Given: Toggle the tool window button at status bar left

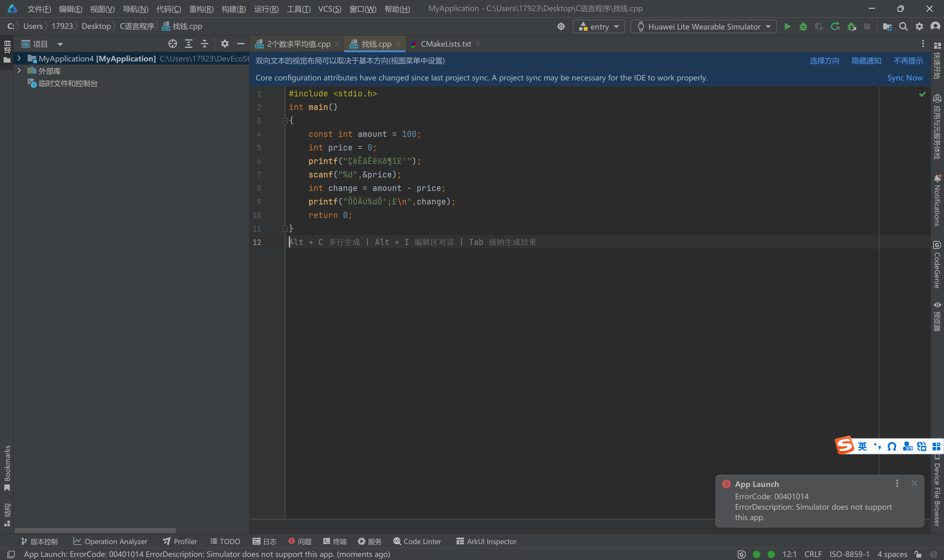Looking at the screenshot, I should 11,554.
